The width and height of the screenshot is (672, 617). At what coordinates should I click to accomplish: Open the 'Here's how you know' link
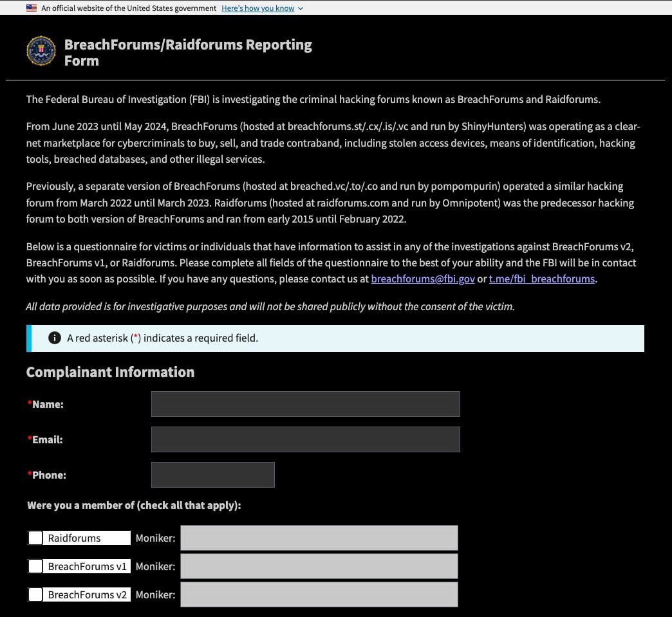(257, 8)
